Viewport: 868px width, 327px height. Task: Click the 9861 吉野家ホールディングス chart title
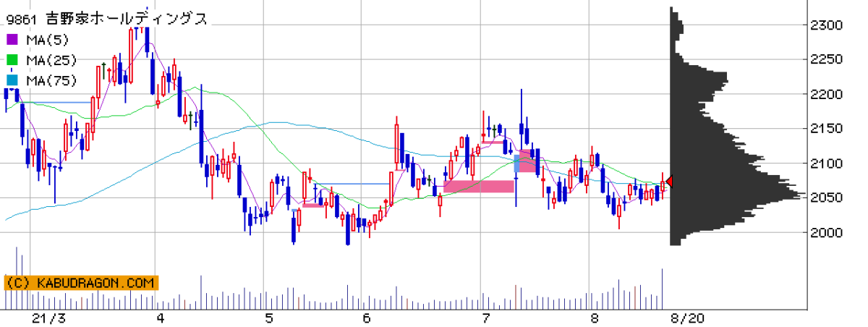coord(106,20)
